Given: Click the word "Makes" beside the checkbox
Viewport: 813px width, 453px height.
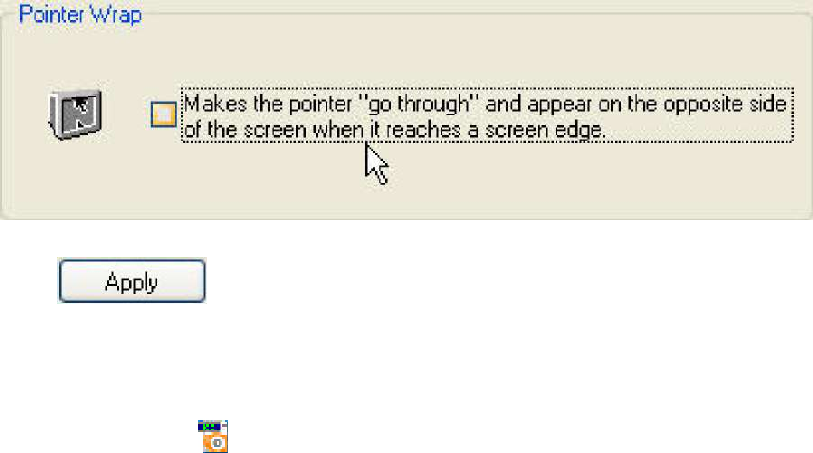Looking at the screenshot, I should 215,104.
